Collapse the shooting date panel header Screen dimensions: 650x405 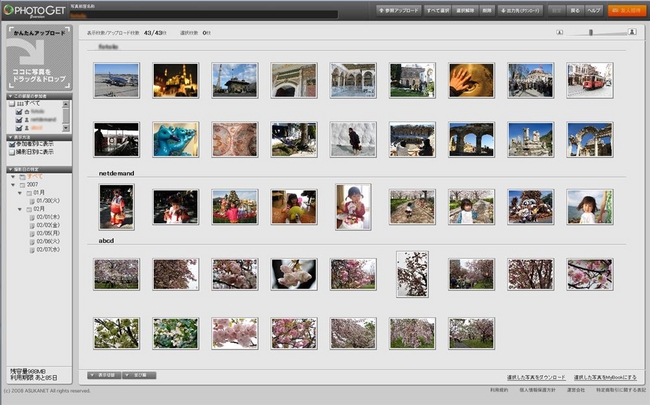pyautogui.click(x=39, y=169)
